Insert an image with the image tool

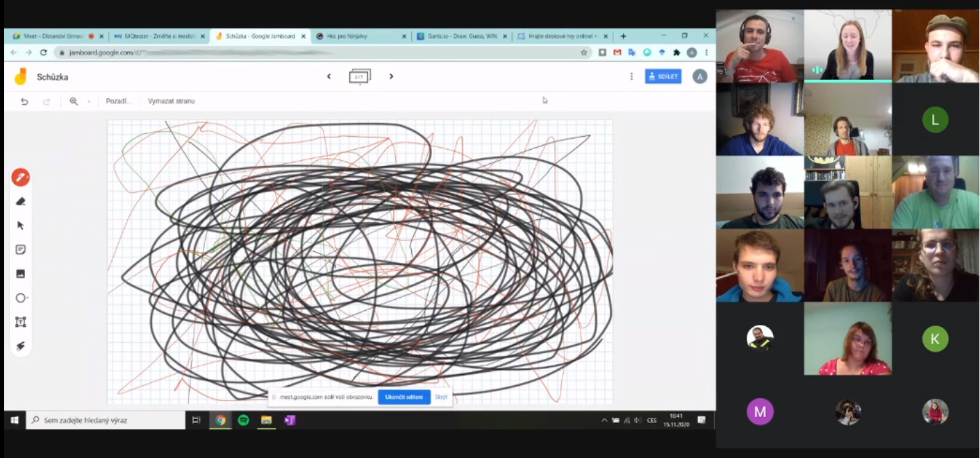tap(20, 274)
